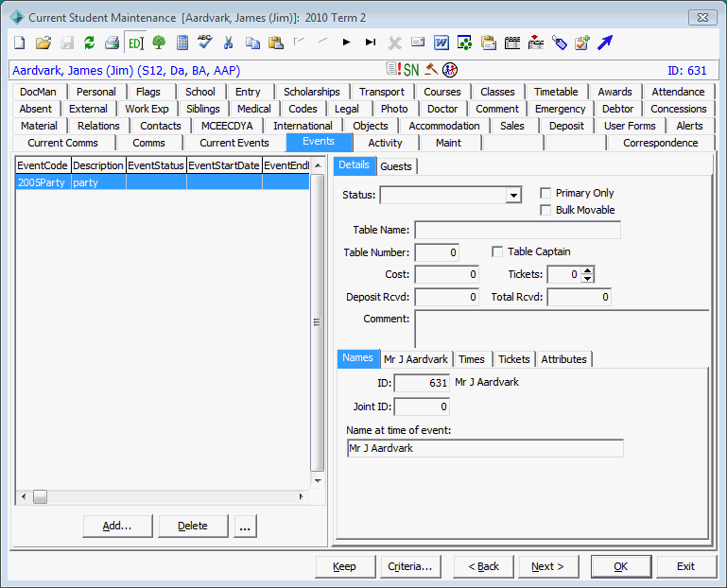
Task: Check the Table Captain box
Action: (x=497, y=251)
